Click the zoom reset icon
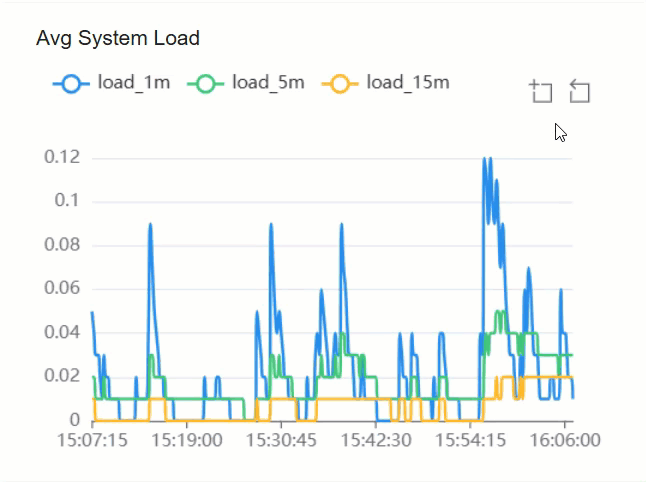The image size is (646, 482). tap(579, 92)
